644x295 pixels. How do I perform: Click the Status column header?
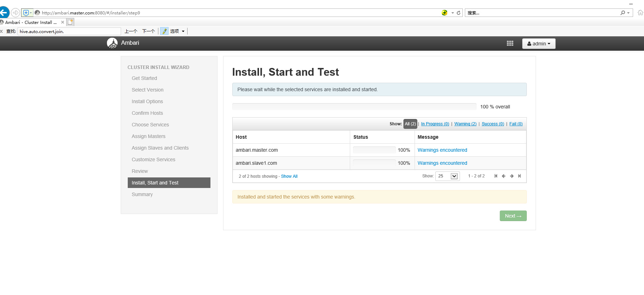pyautogui.click(x=382, y=137)
